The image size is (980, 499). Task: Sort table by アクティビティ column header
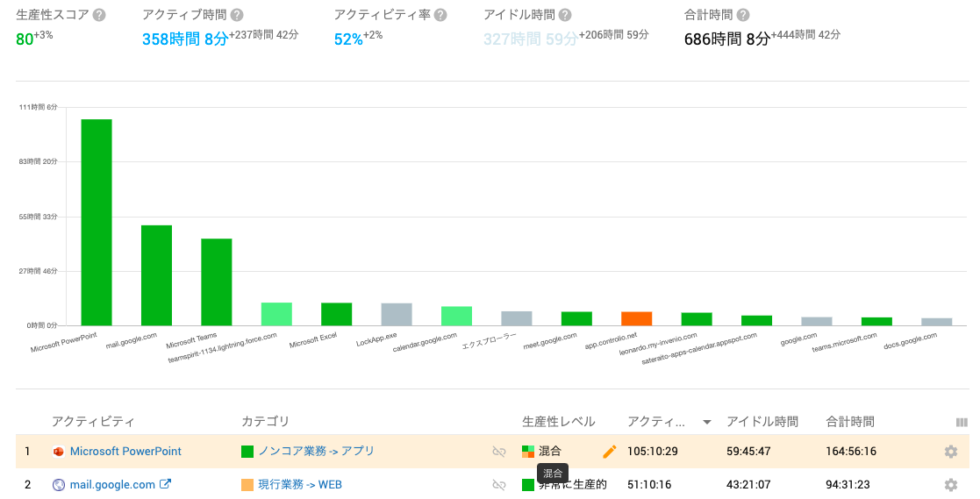pos(93,422)
